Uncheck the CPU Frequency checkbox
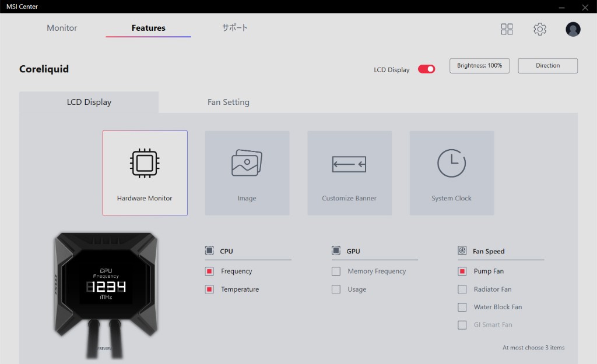Image resolution: width=597 pixels, height=364 pixels. tap(209, 271)
